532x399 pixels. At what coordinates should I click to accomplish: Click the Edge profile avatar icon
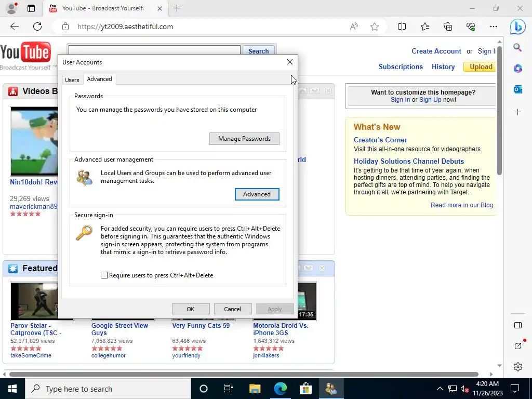click(x=11, y=8)
